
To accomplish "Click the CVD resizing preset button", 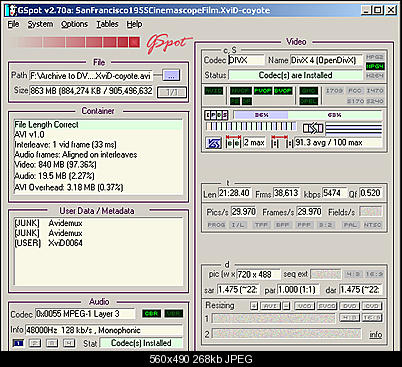I will coord(372,306).
